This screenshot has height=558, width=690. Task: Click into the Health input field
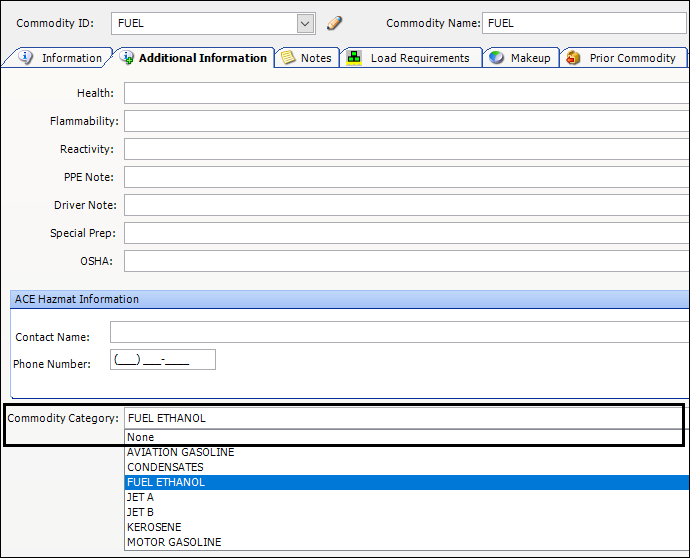click(x=405, y=93)
